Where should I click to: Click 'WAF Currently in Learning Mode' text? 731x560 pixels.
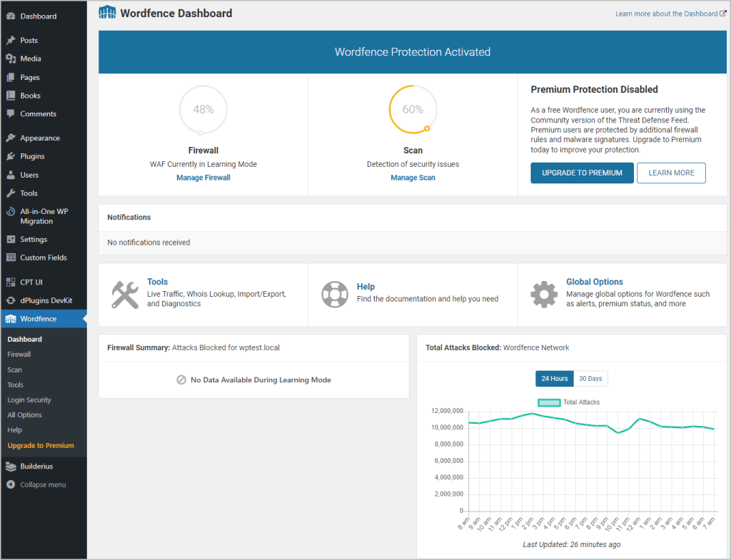203,164
